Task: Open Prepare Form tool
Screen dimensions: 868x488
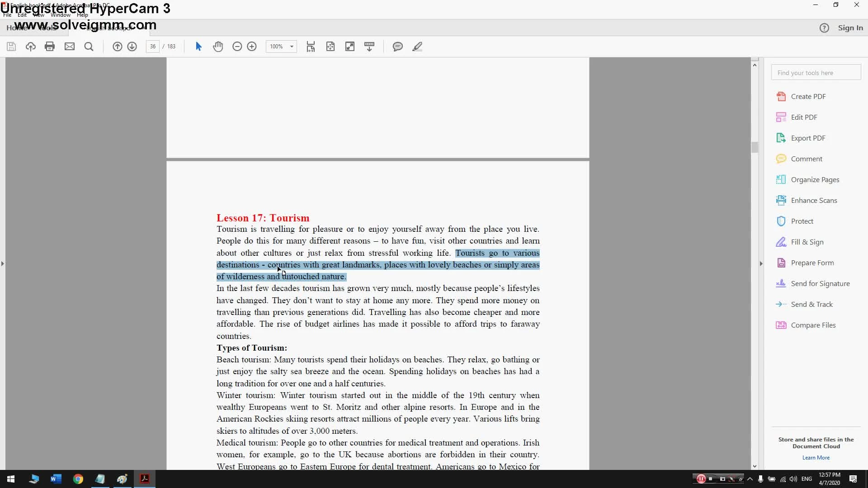Action: 805,263
